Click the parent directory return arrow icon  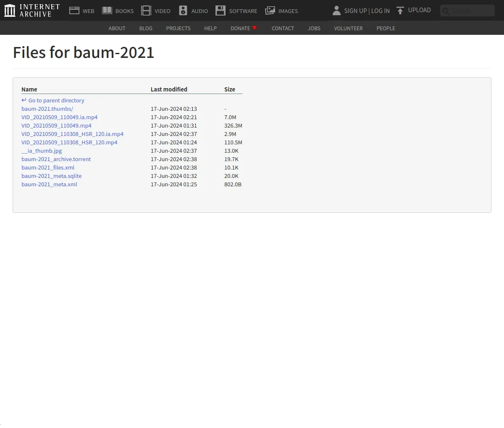point(24,100)
